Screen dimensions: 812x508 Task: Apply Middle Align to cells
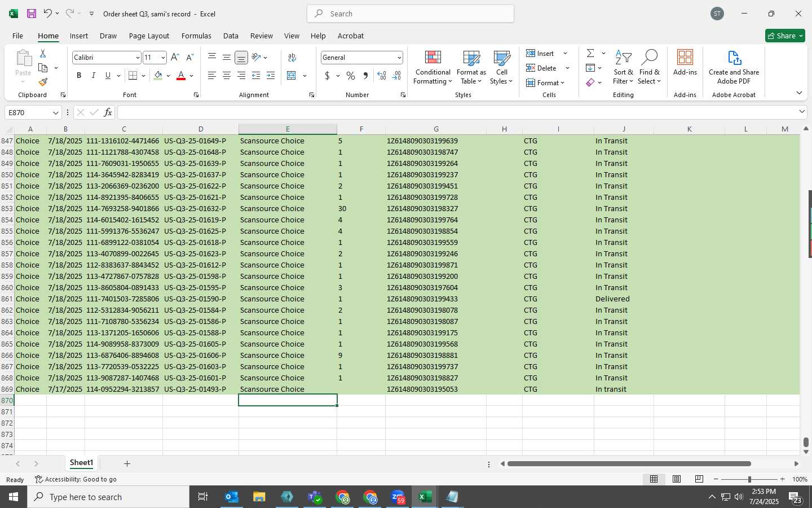(x=227, y=58)
